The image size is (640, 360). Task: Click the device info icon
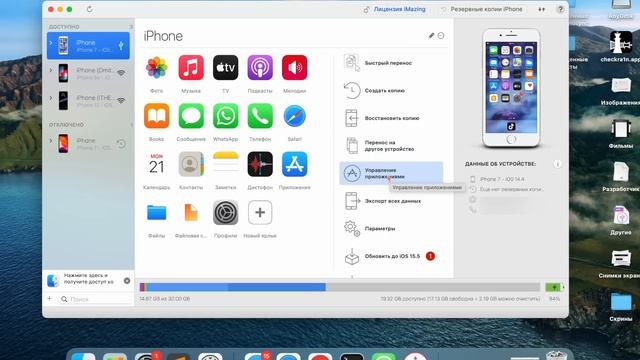(557, 164)
